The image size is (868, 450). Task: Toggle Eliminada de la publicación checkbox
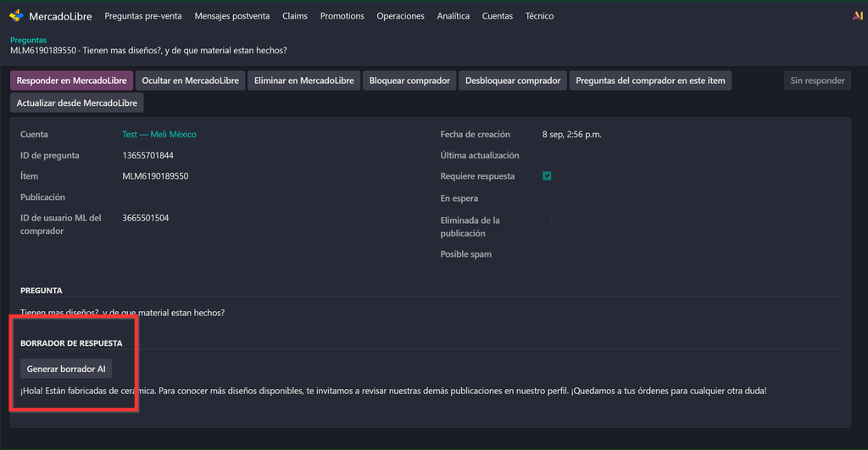point(547,220)
